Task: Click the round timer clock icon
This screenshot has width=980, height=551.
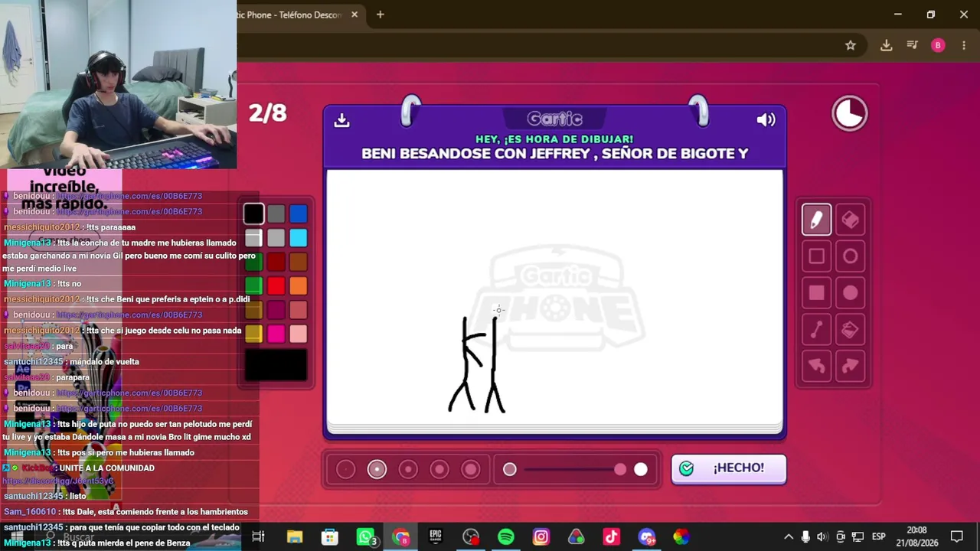Action: (x=850, y=114)
